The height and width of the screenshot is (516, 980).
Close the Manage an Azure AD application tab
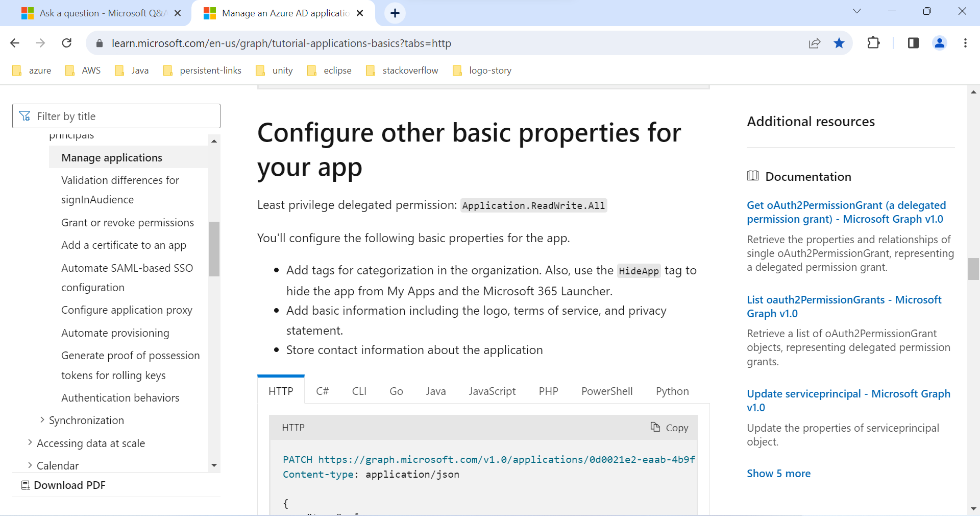pyautogui.click(x=360, y=13)
